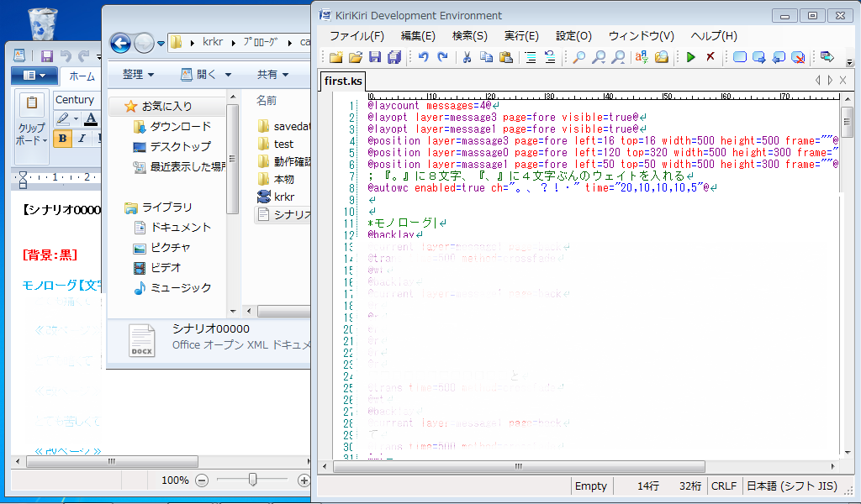Open 整理 dropdown in Explorer toolbar
Image resolution: width=861 pixels, height=504 pixels.
138,74
